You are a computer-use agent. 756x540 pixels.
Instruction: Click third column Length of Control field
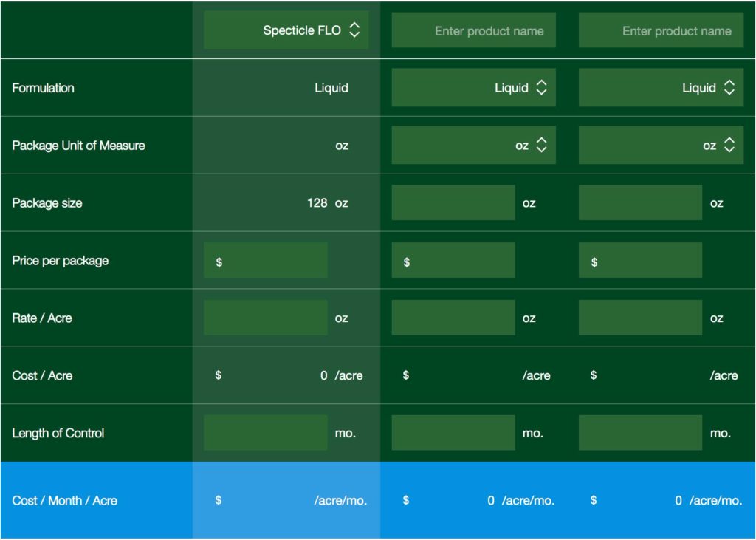640,433
